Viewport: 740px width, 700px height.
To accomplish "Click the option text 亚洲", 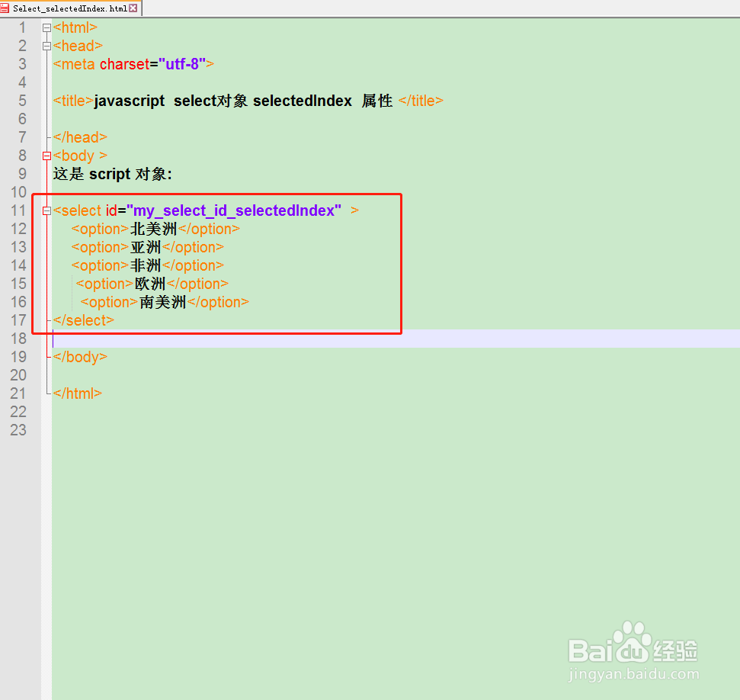I will pos(146,248).
